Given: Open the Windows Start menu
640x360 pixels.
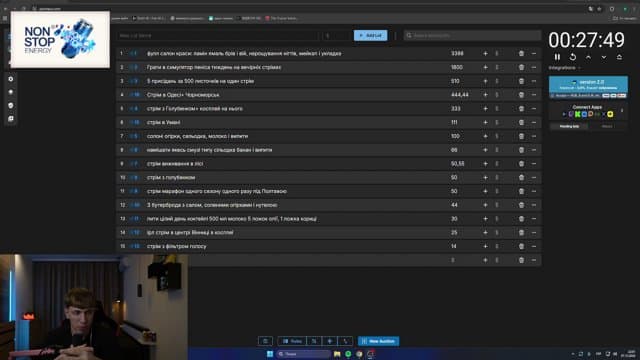Looking at the screenshot, I should tap(270, 354).
